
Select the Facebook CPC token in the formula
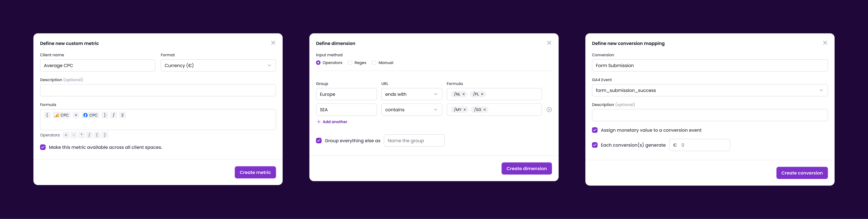[90, 115]
